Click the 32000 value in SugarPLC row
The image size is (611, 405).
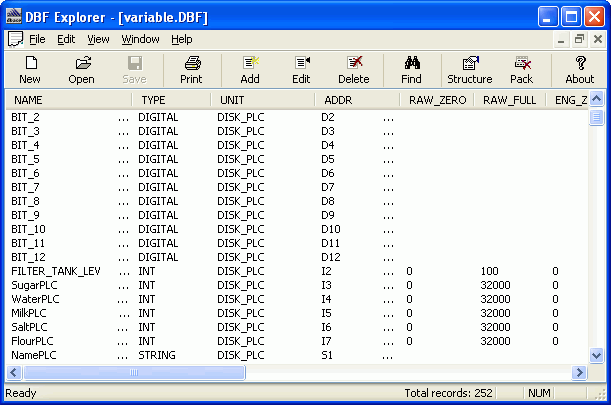point(495,285)
